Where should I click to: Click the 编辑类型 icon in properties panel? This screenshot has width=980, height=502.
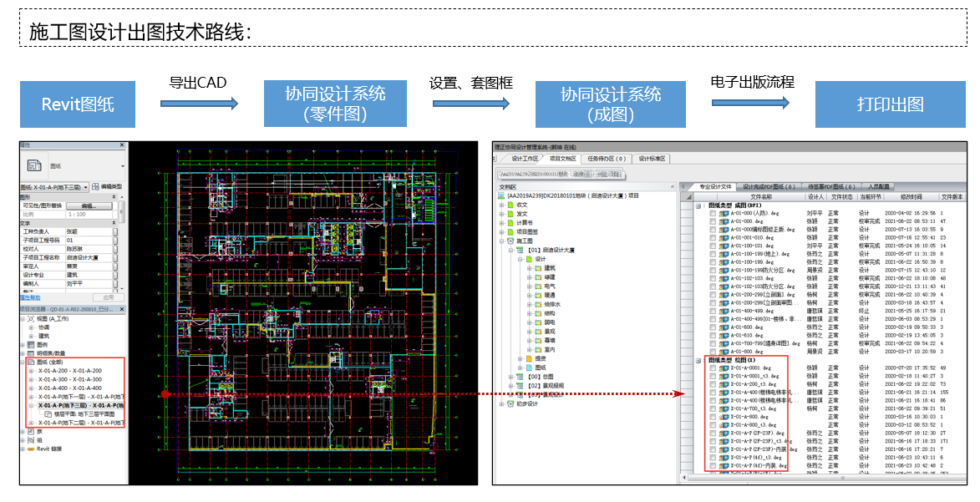tap(95, 186)
